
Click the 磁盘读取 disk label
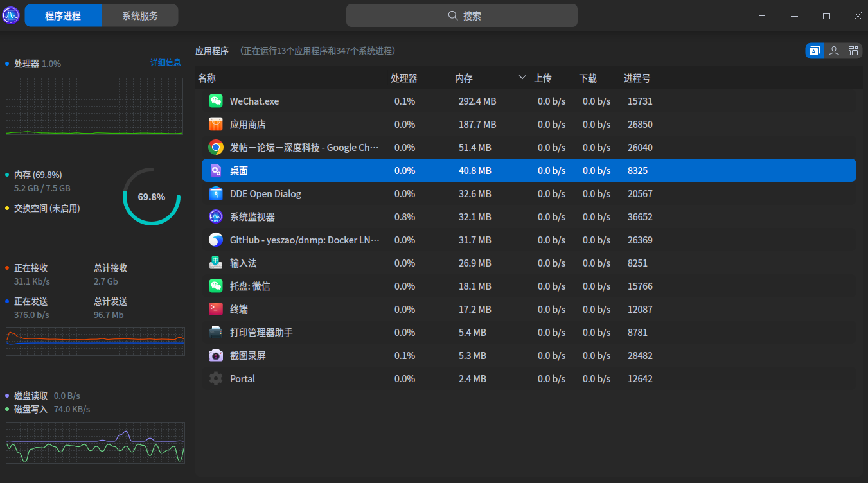pos(31,396)
